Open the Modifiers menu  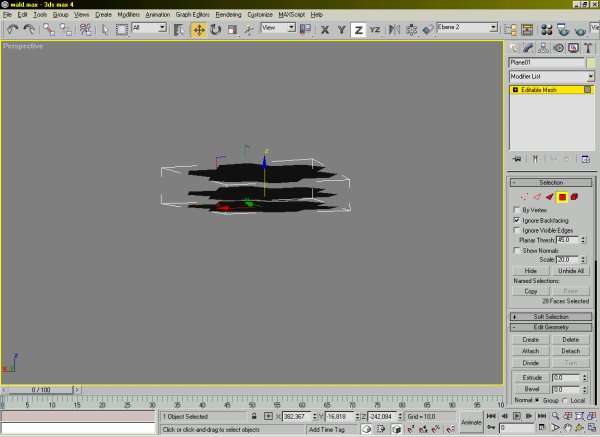coord(129,15)
